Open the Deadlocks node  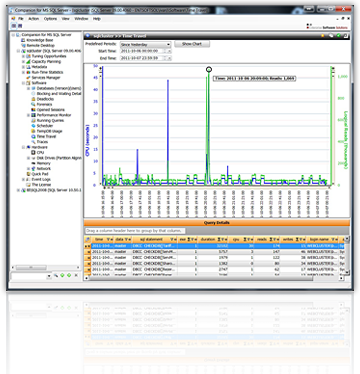[45, 99]
